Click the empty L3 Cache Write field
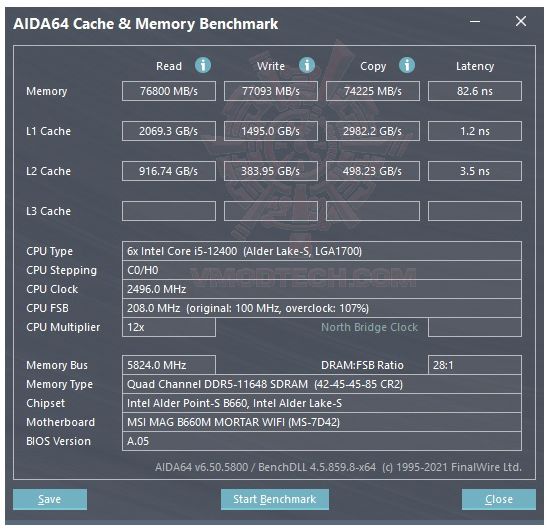Viewport: 550px width, 532px height. point(271,211)
